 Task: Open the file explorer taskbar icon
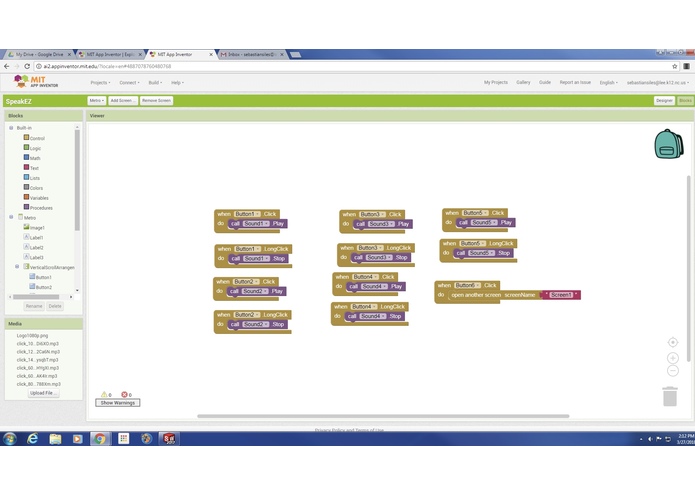point(55,439)
